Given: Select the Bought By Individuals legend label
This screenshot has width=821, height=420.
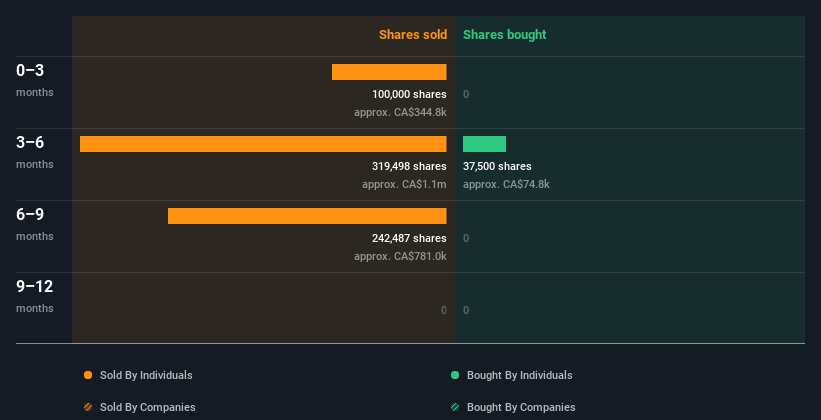Looking at the screenshot, I should pyautogui.click(x=519, y=375).
